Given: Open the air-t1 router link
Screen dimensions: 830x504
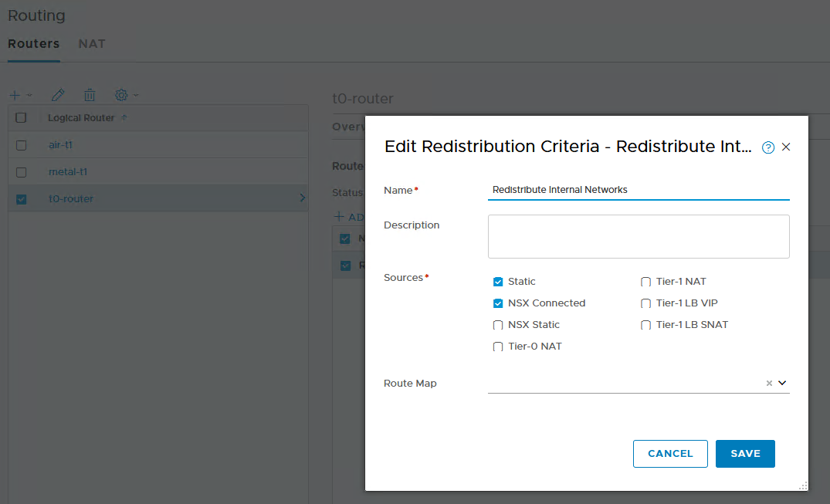Looking at the screenshot, I should click(x=60, y=144).
